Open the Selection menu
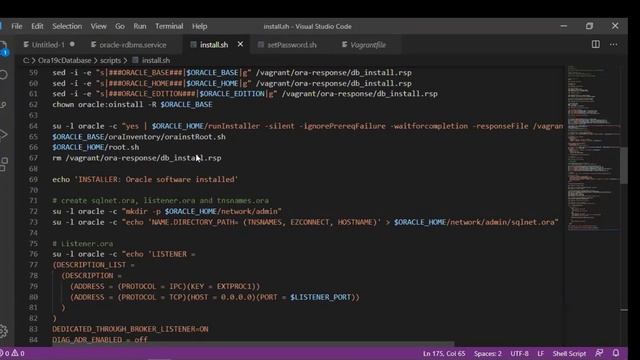 click(x=67, y=27)
